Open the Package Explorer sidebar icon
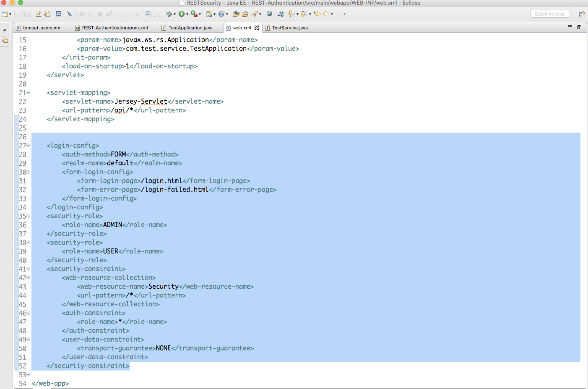The image size is (588, 389). [x=5, y=40]
